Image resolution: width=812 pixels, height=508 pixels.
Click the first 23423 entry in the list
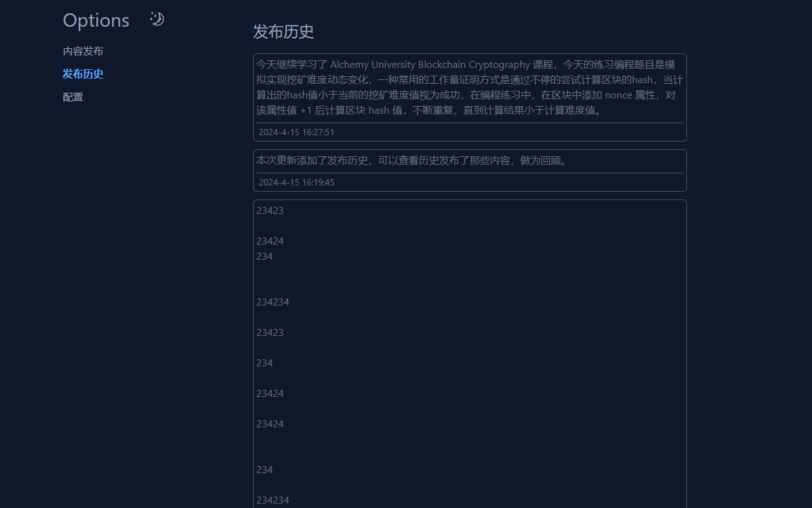point(270,210)
